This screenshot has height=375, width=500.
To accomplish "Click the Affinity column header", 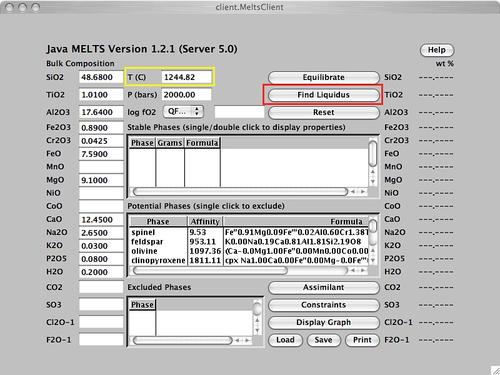I will [205, 222].
